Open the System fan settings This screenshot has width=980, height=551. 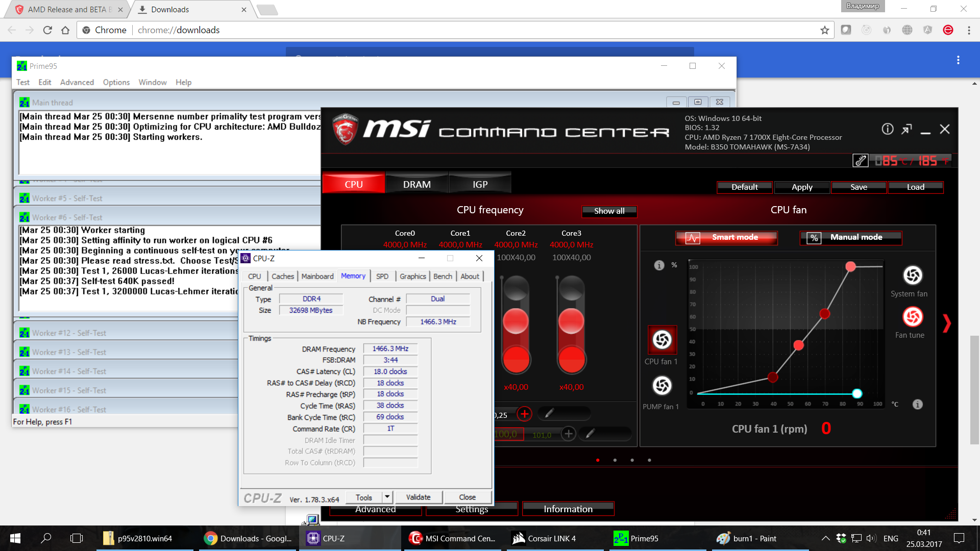tap(913, 275)
